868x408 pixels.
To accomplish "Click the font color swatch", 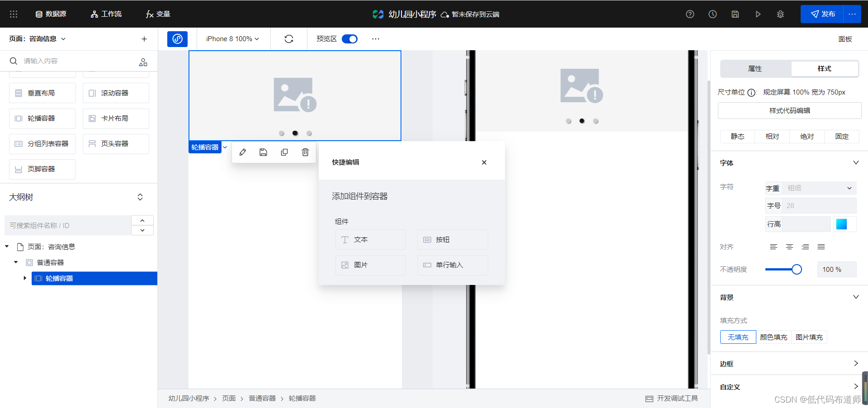I will pyautogui.click(x=841, y=224).
